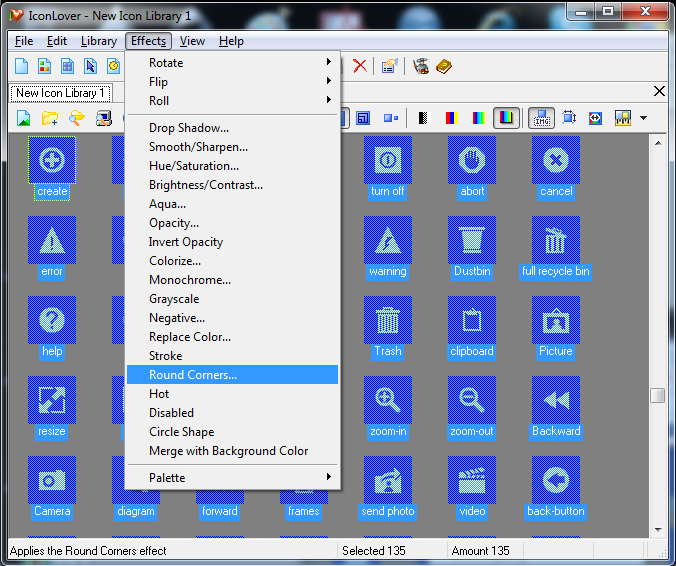
Task: Open dropdown arrow beside thumbnail size icon
Action: pos(643,118)
